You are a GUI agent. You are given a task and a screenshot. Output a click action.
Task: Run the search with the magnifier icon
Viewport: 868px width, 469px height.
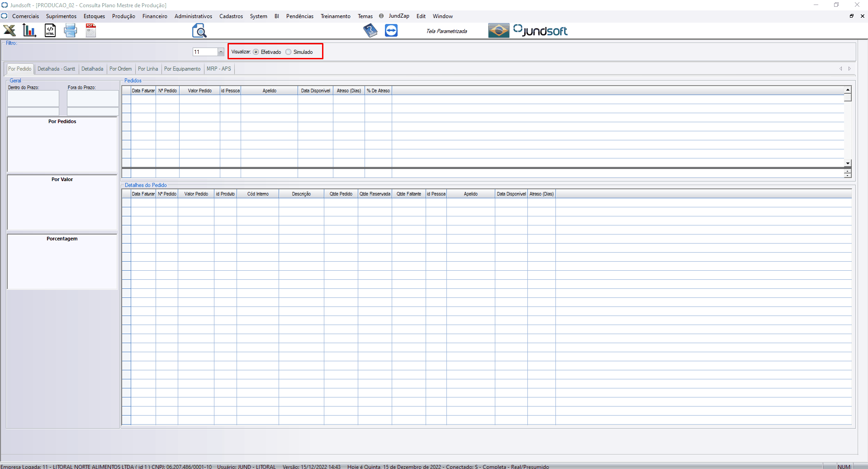(x=199, y=31)
